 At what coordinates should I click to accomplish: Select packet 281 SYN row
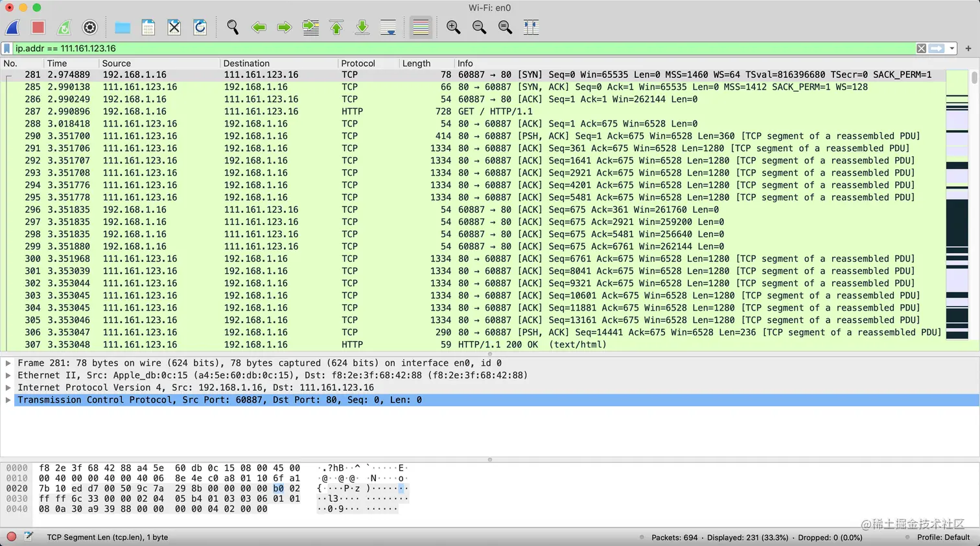pyautogui.click(x=473, y=75)
